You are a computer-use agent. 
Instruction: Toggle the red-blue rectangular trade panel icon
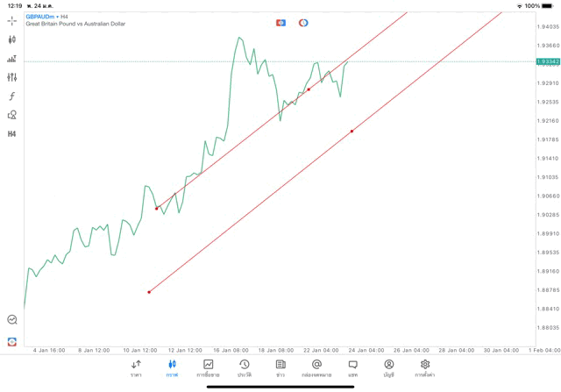click(280, 23)
